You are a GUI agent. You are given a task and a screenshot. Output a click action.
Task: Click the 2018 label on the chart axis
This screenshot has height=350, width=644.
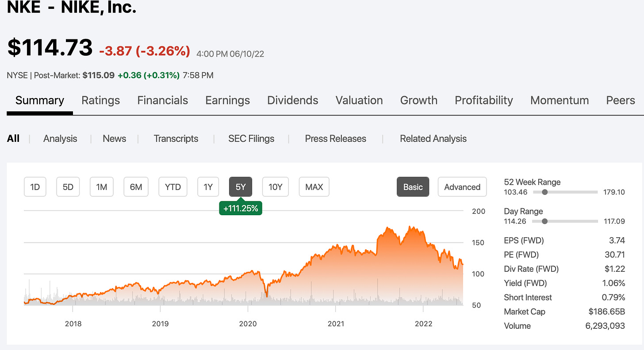73,323
